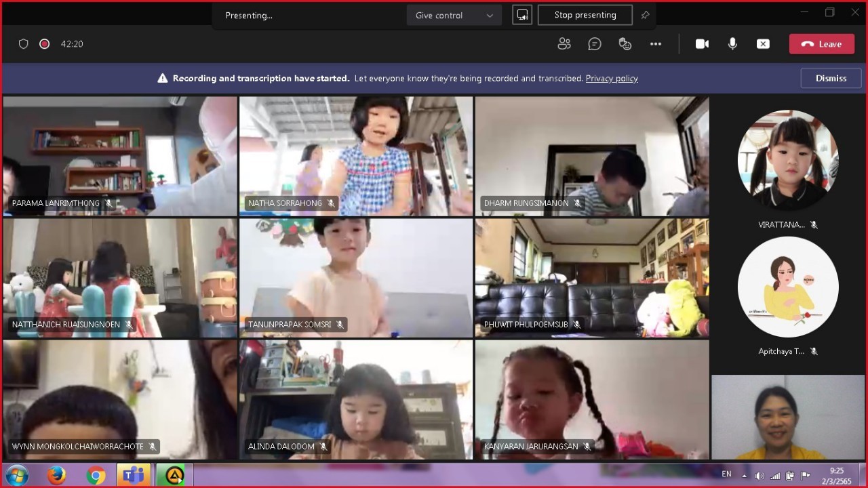Click the red recording indicator
Viewport: 868px width, 488px height.
(x=45, y=44)
